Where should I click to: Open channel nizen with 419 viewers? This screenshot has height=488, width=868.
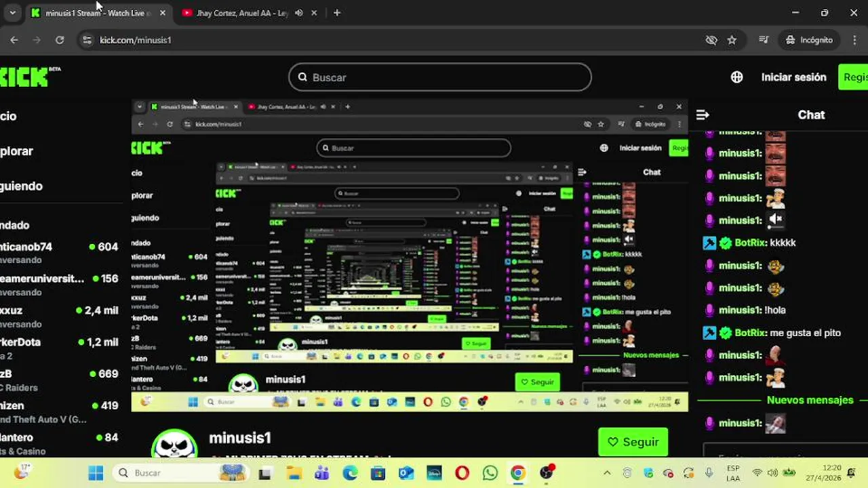click(x=59, y=412)
